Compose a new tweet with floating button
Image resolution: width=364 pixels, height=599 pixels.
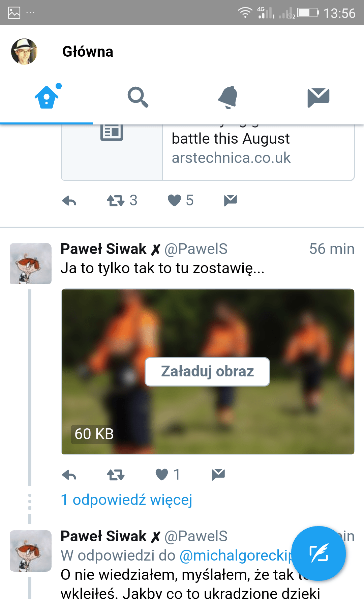pyautogui.click(x=318, y=553)
